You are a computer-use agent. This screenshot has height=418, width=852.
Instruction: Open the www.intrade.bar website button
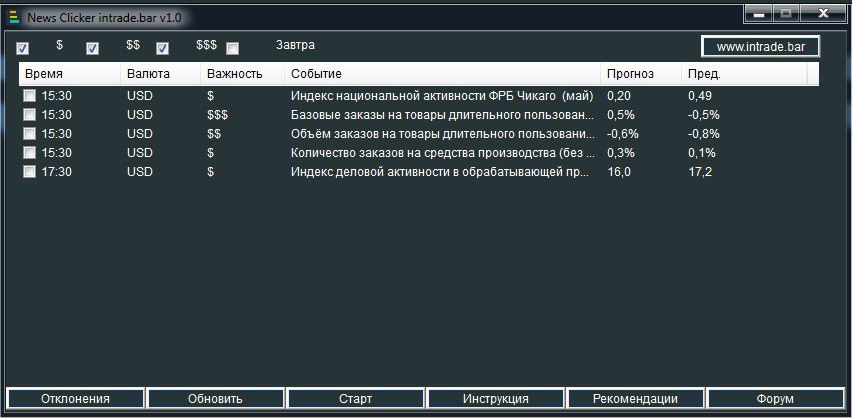tap(760, 47)
